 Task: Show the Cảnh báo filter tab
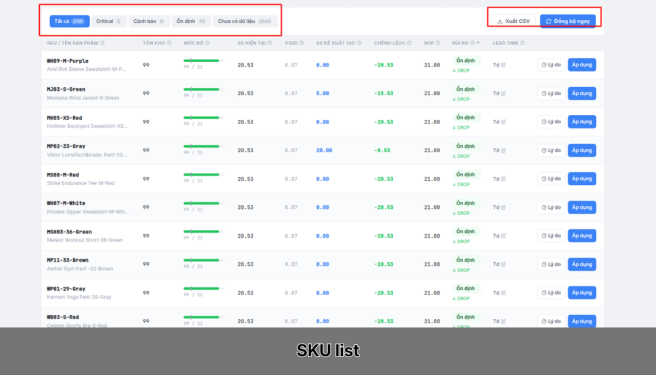[149, 21]
